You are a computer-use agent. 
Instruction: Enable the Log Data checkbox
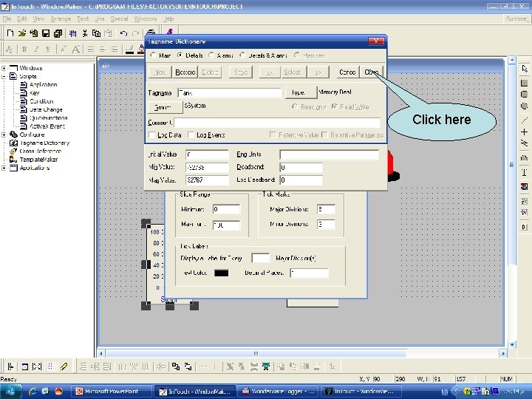[x=152, y=135]
